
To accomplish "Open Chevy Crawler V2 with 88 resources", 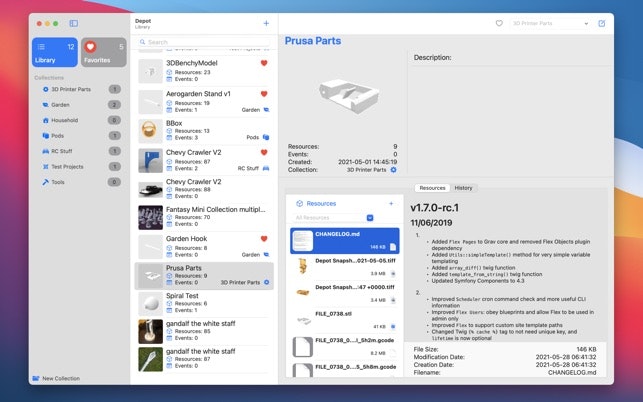I will 204,189.
